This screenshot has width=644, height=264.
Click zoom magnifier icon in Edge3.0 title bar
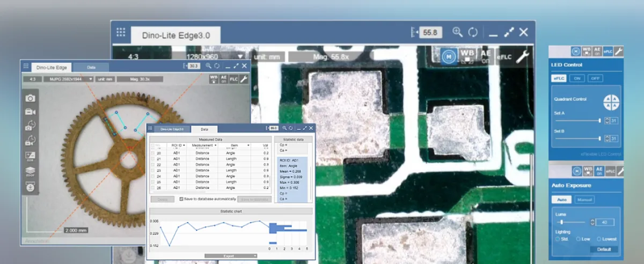tap(457, 32)
